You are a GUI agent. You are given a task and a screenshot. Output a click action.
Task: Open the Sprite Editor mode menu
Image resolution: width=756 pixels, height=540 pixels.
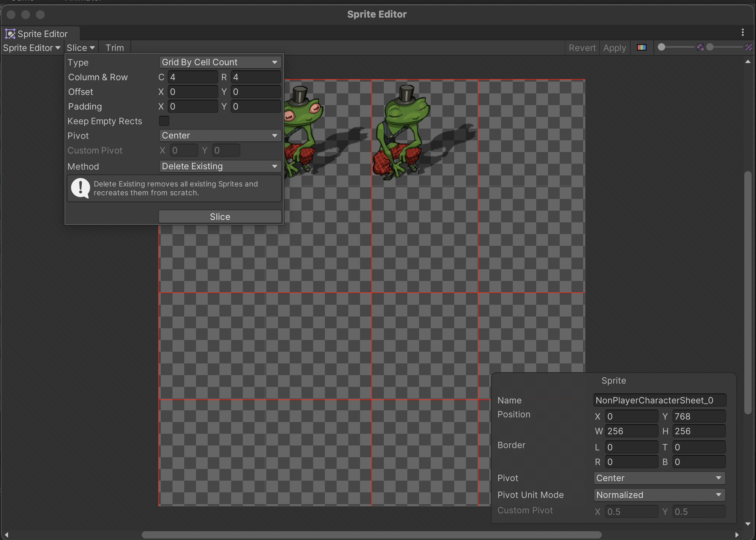click(31, 48)
